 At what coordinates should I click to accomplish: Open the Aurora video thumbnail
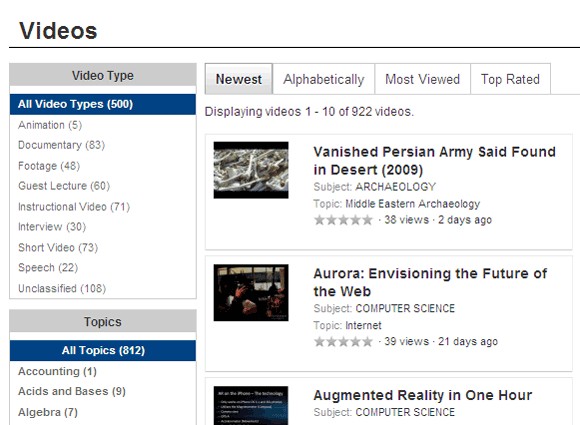click(251, 293)
